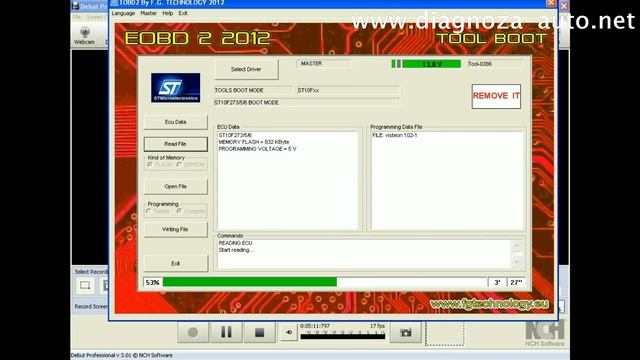
Task: Click the STMicroelectronics logo image
Action: click(176, 88)
